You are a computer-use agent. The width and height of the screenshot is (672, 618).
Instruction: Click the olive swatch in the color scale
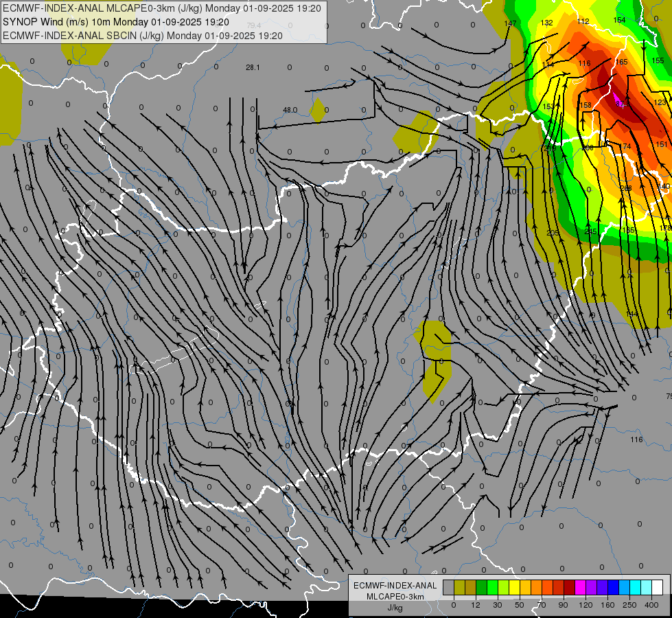pos(459,587)
